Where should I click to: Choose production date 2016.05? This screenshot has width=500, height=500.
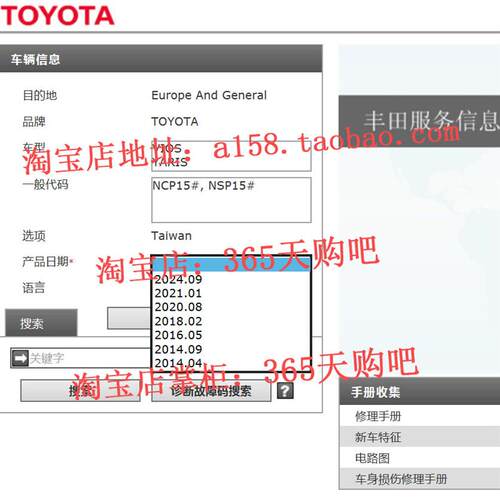(x=178, y=335)
